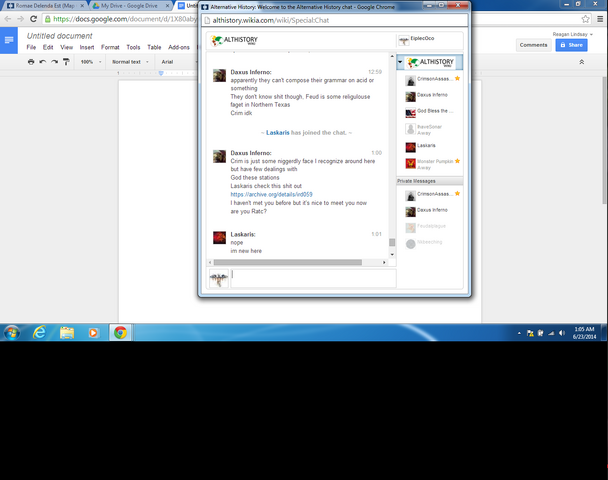Click the chat window address bar

[335, 20]
